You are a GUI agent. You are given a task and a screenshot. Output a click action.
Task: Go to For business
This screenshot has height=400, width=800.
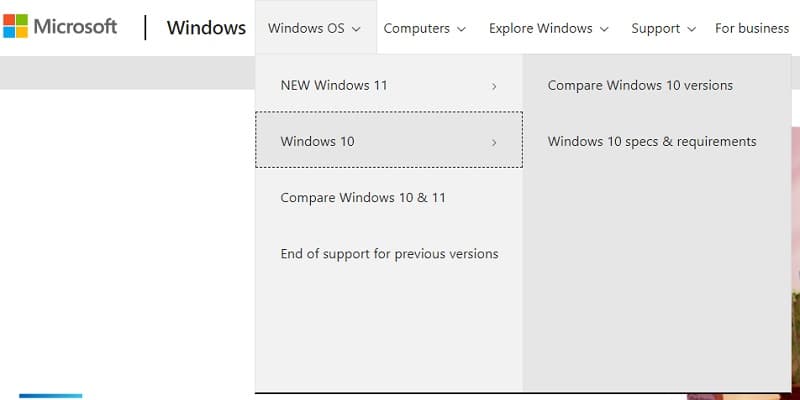pos(752,28)
